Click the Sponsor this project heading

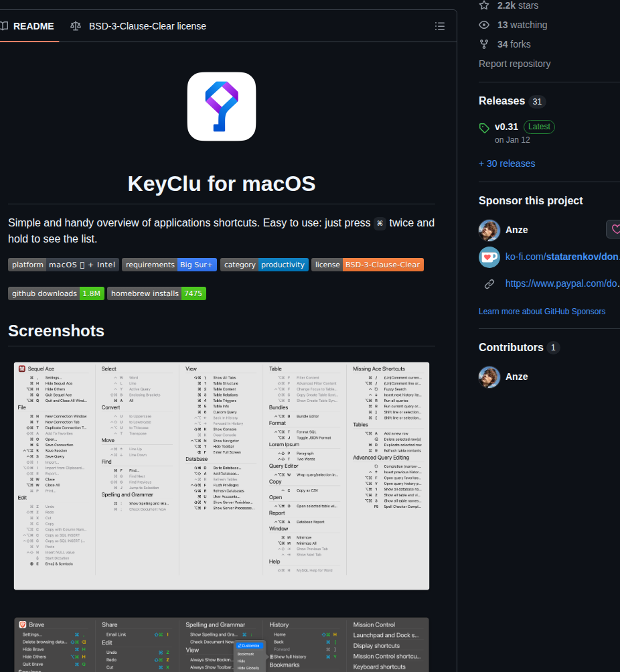pos(530,200)
